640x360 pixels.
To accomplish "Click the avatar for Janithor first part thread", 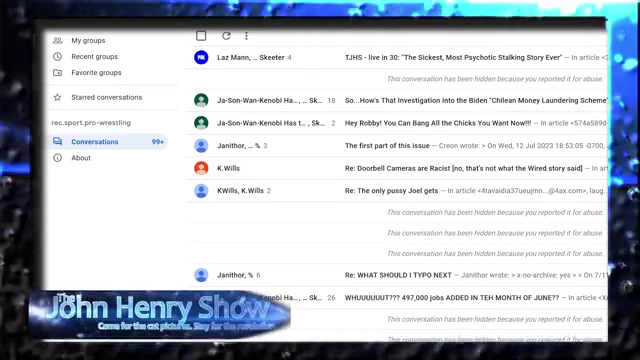I will point(201,146).
